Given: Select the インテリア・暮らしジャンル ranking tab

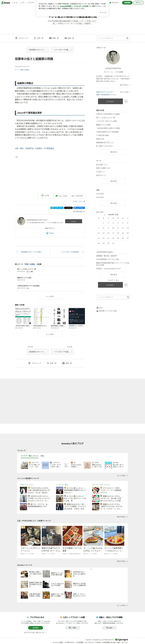Looking at the screenshot, I should 30,456.
